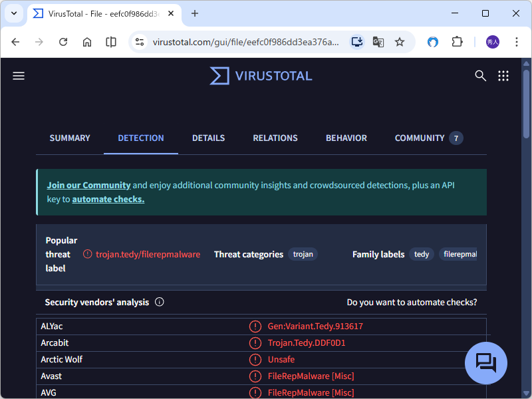Open the hamburger navigation menu

(x=19, y=75)
